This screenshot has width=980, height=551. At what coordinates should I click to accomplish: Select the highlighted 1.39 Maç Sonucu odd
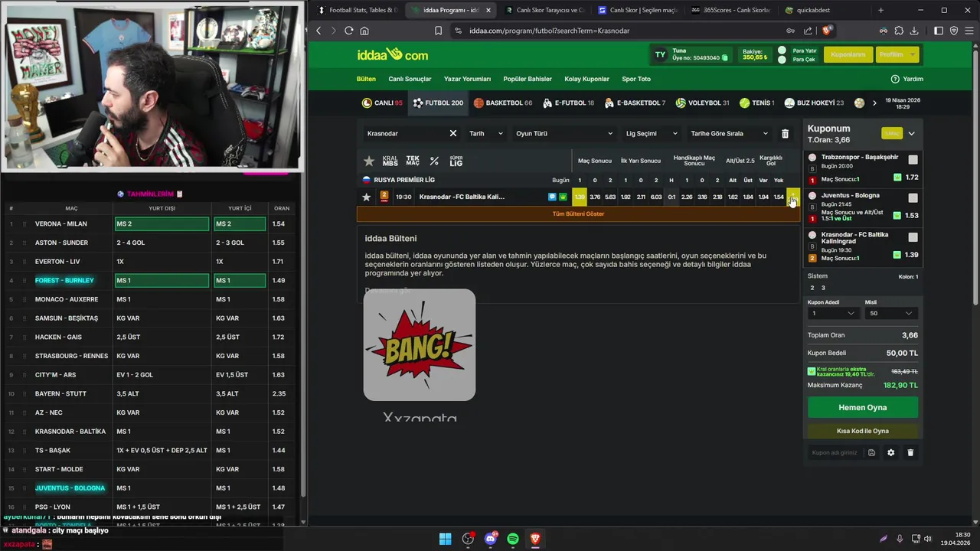click(x=580, y=197)
